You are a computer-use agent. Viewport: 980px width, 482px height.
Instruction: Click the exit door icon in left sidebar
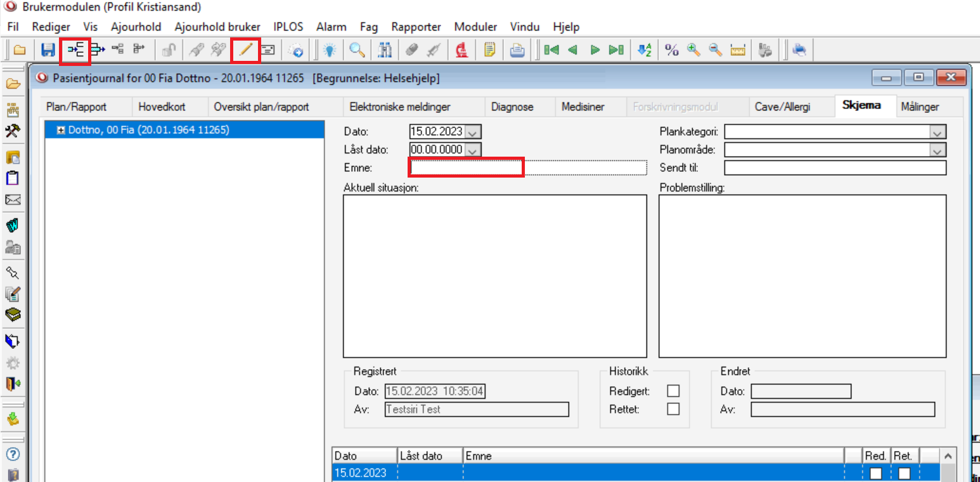click(13, 383)
